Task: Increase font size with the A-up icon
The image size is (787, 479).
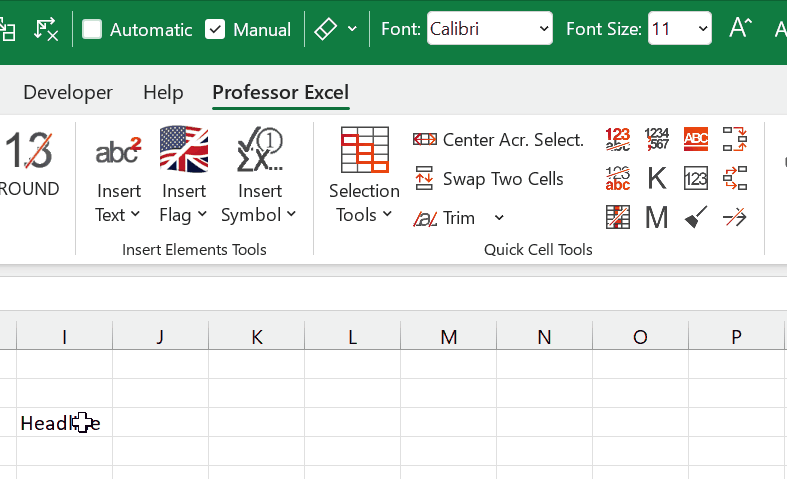Action: [x=740, y=28]
